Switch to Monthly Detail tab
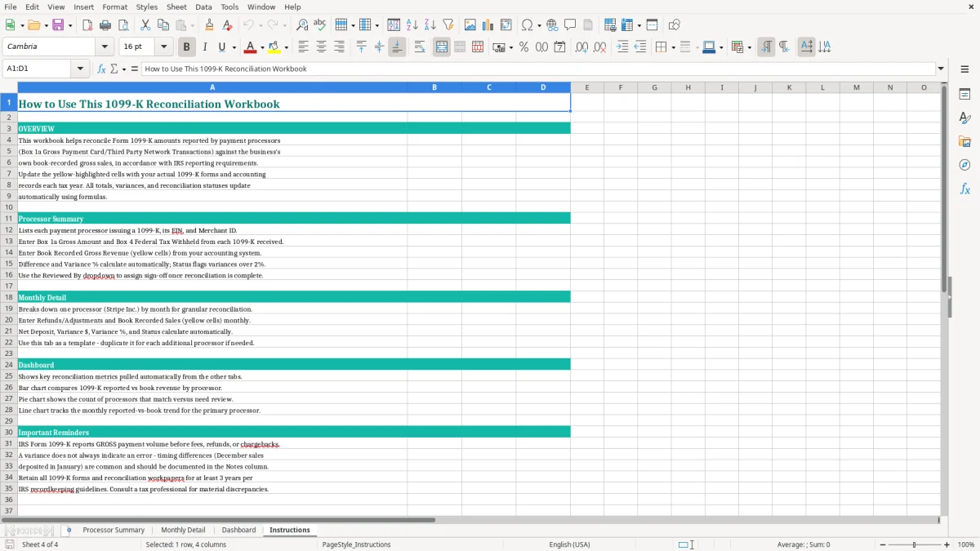 (x=183, y=530)
